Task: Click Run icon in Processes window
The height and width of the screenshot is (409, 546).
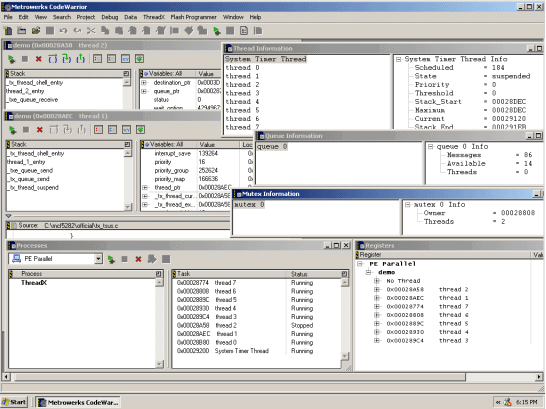Action: [x=111, y=259]
